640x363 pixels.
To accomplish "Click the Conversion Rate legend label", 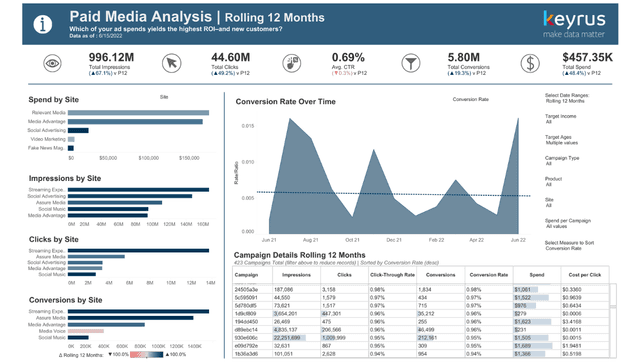I will (471, 100).
